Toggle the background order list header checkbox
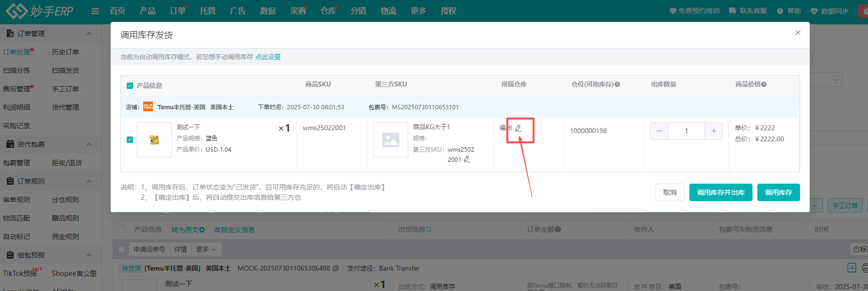Screen dimensions: 868x291 [x=122, y=229]
